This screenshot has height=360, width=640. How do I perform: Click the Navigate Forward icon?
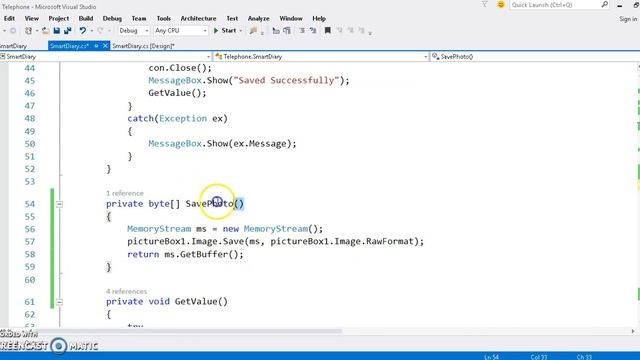click(x=13, y=31)
